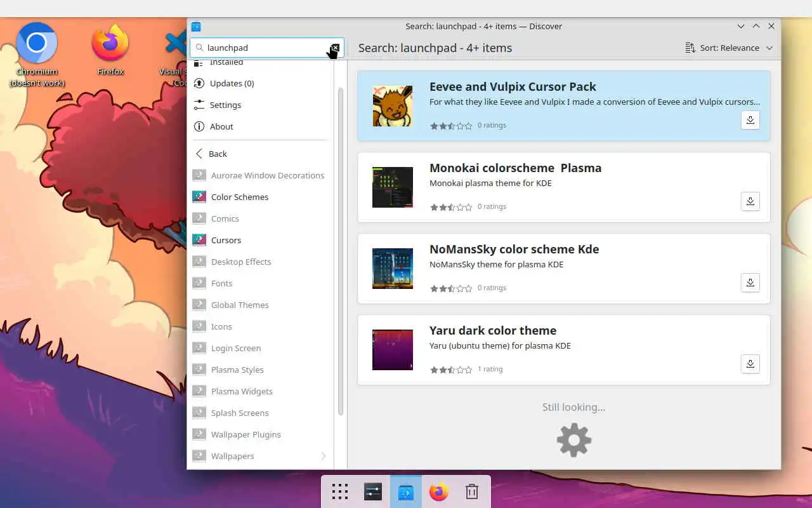Click Yaru's '1 rating' text
The height and width of the screenshot is (508, 812).
tap(490, 369)
